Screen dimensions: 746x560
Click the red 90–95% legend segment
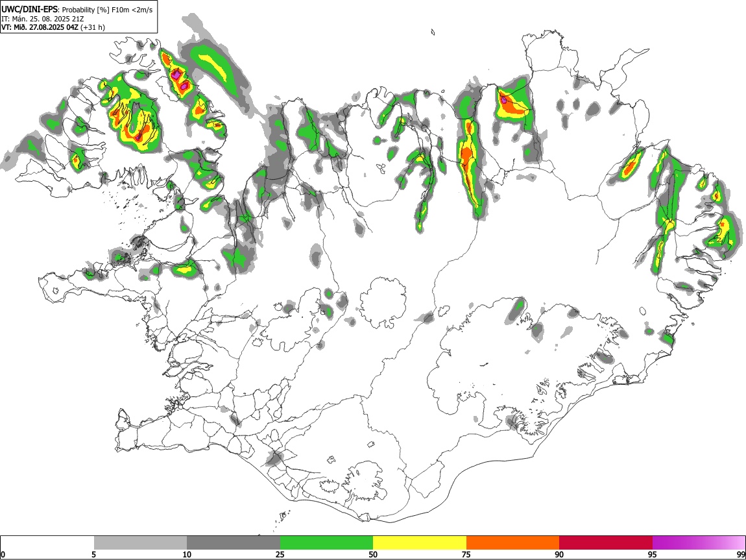(606, 543)
